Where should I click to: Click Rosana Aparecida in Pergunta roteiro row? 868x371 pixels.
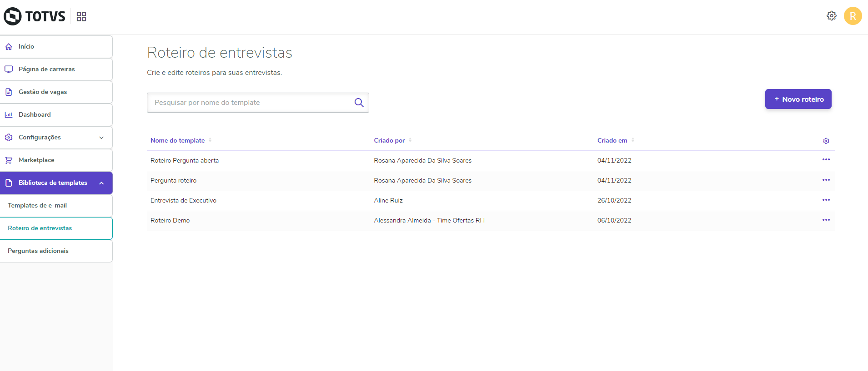(422, 181)
